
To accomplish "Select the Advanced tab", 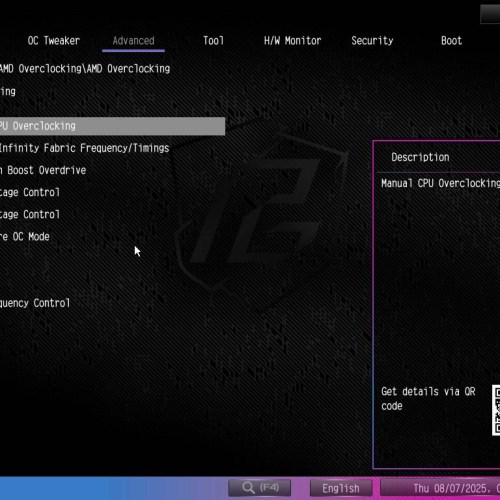I will (x=133, y=41).
